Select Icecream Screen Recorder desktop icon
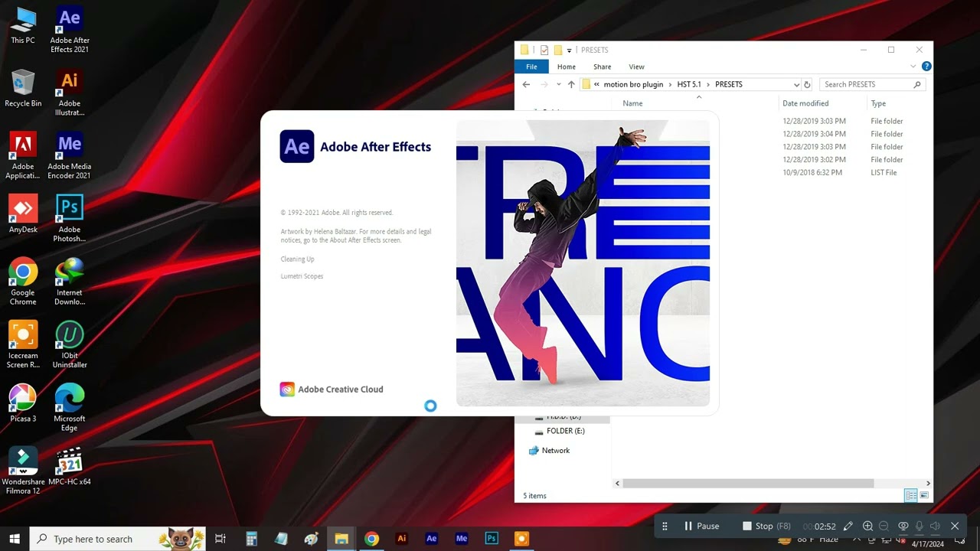Viewport: 980px width, 551px height. pyautogui.click(x=23, y=344)
